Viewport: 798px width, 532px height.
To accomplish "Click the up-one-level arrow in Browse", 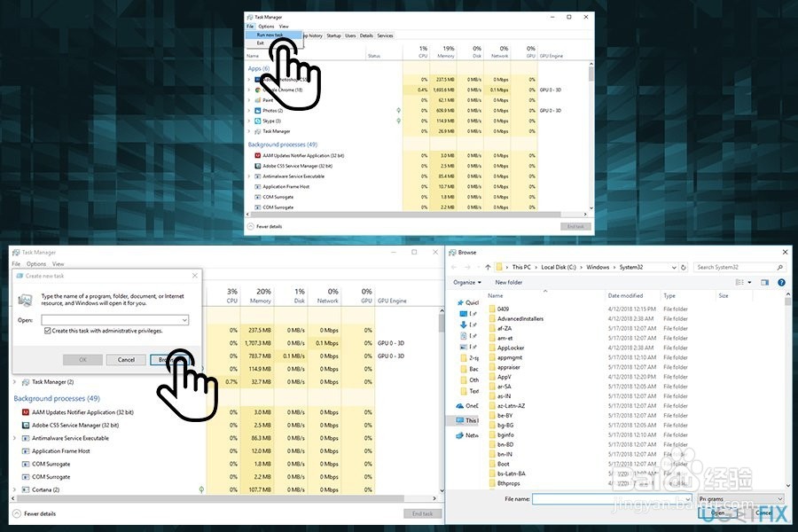I will tap(487, 266).
